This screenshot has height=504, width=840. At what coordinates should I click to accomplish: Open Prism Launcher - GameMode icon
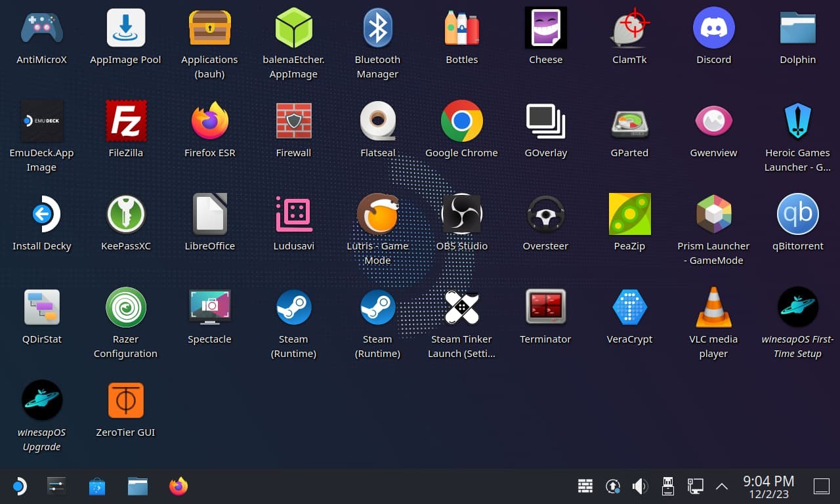[x=714, y=215]
